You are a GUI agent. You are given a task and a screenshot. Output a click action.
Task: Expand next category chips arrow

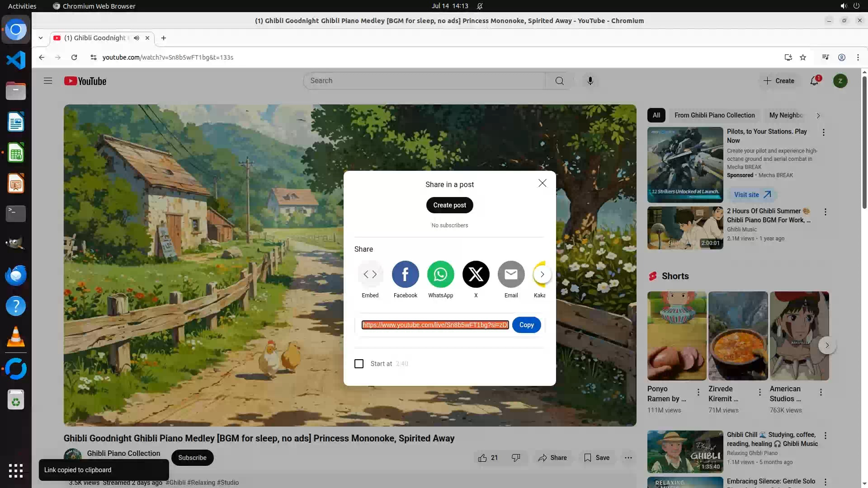click(818, 116)
